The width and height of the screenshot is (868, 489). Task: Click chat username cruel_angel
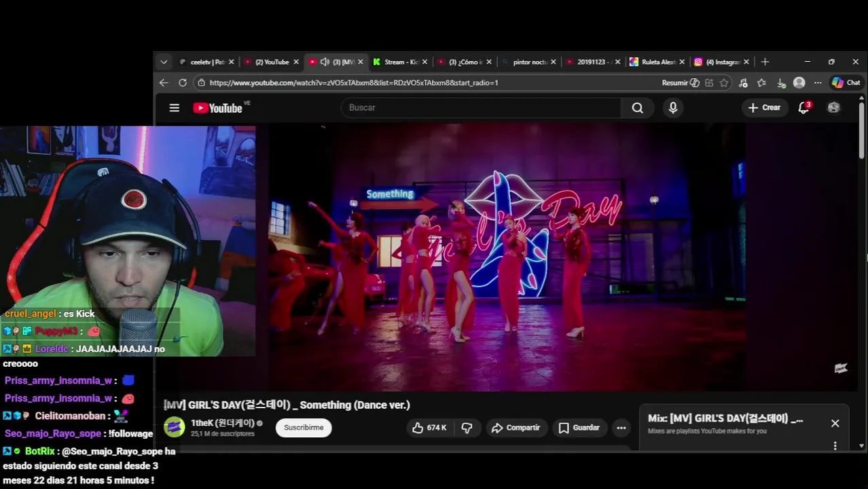pyautogui.click(x=31, y=314)
